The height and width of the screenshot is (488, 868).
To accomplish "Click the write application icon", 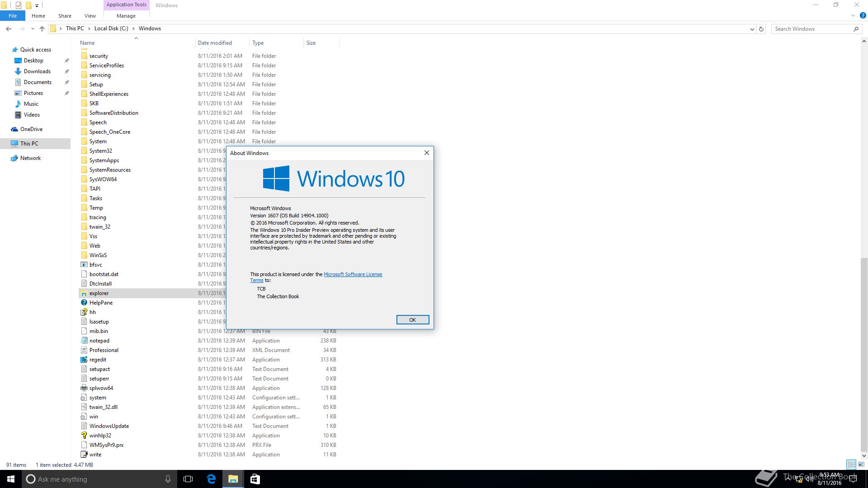I will pyautogui.click(x=84, y=455).
